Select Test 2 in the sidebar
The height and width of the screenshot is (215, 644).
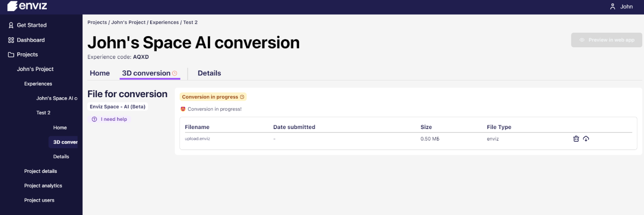tap(43, 113)
